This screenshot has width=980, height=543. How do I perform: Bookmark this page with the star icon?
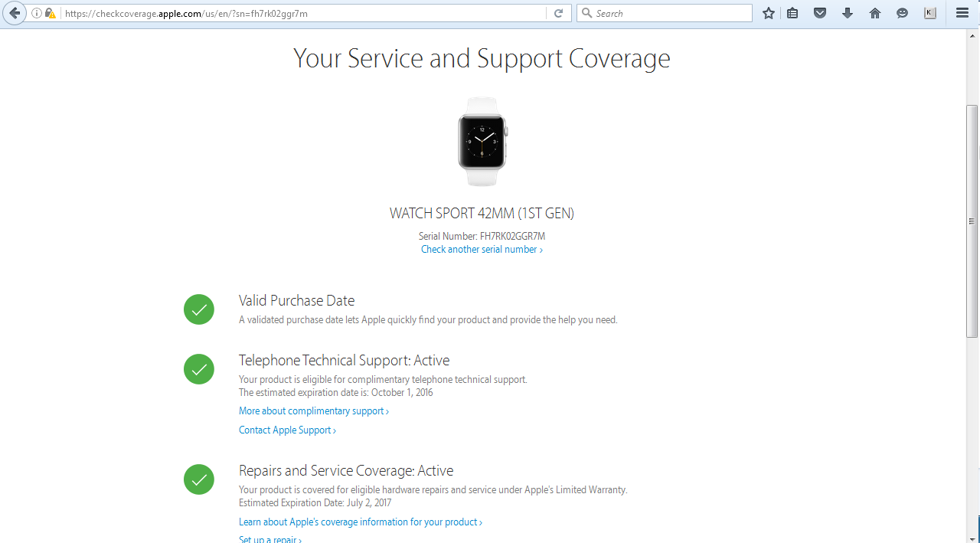[769, 13]
